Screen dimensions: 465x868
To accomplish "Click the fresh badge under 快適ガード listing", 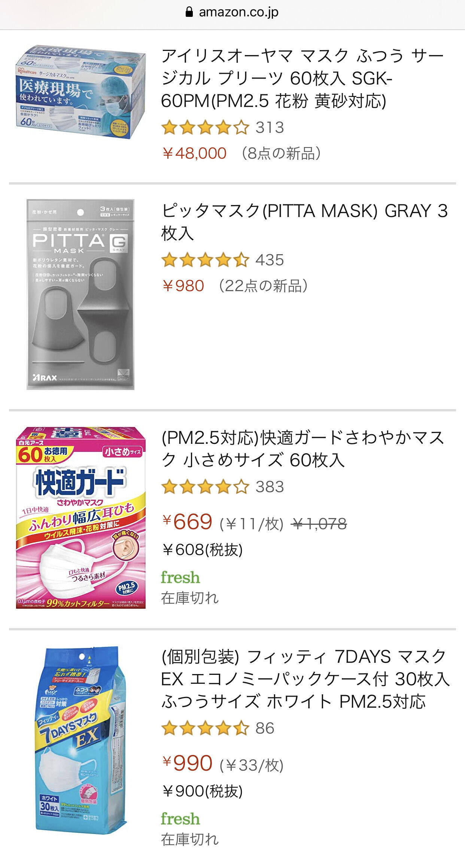I will 180,578.
